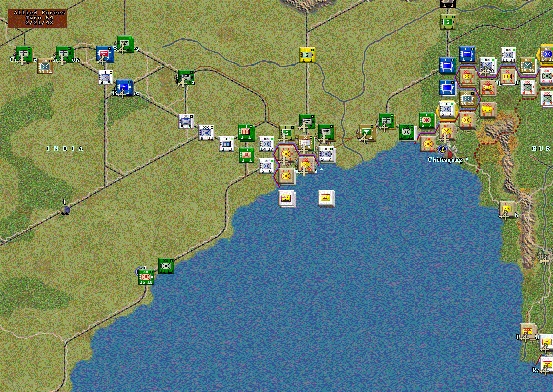Select the Japanese 7-12 division near Chittagong
Screen dimensions: 553x392
click(429, 144)
